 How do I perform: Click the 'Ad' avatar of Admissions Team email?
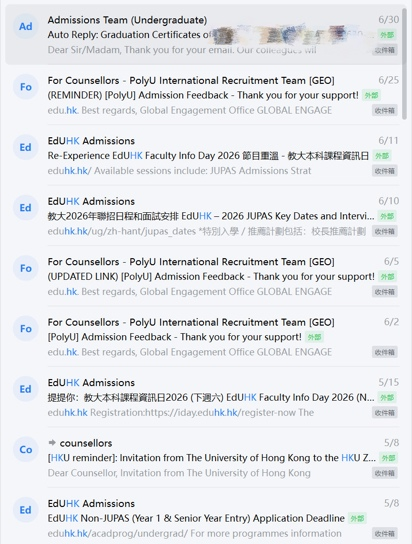click(26, 26)
